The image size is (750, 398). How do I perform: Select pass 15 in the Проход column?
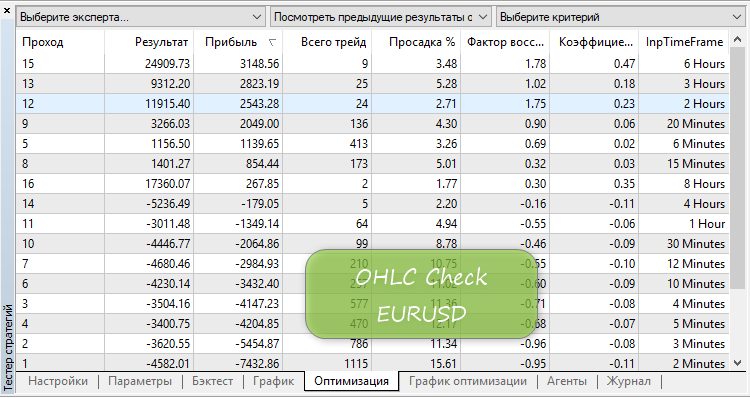28,64
